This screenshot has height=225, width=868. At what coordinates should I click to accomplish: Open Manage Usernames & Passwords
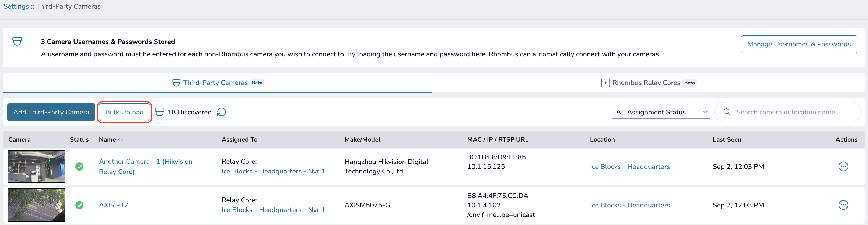click(799, 44)
